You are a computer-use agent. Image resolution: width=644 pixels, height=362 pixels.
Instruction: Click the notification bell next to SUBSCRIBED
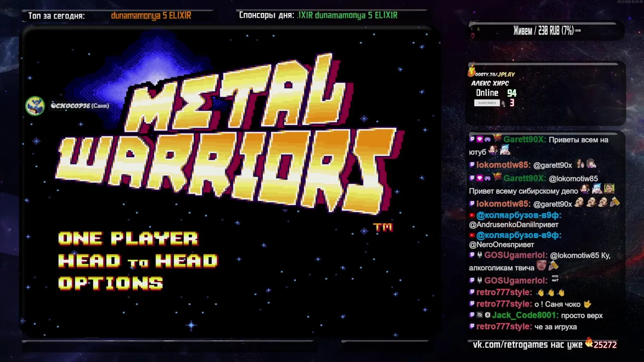(x=503, y=104)
